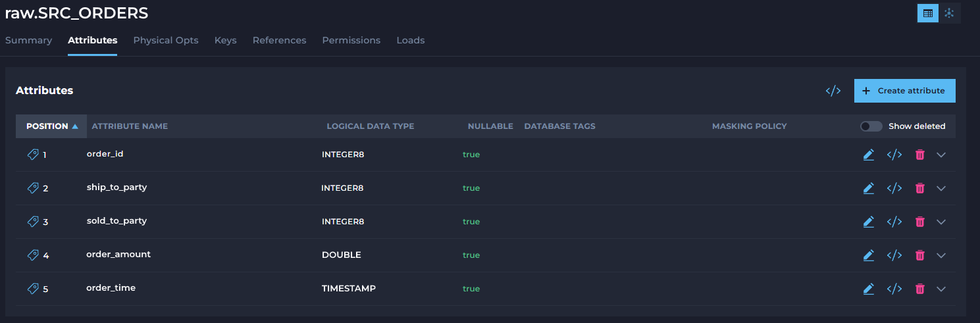Expand the order_id row details
The image size is (980, 323).
click(x=941, y=155)
